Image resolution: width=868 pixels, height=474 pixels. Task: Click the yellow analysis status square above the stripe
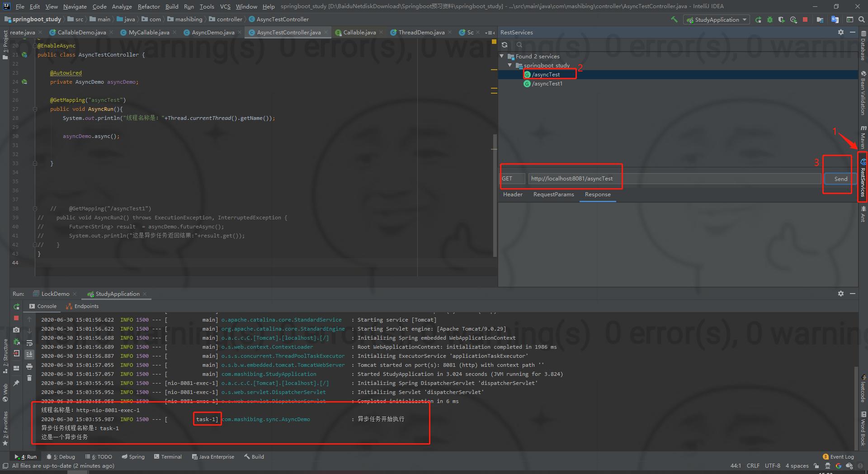pyautogui.click(x=494, y=42)
